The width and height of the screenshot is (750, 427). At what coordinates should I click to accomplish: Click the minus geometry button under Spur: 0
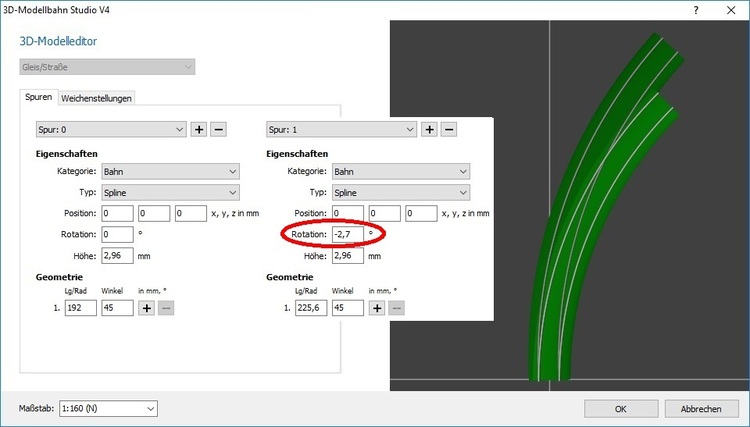166,308
